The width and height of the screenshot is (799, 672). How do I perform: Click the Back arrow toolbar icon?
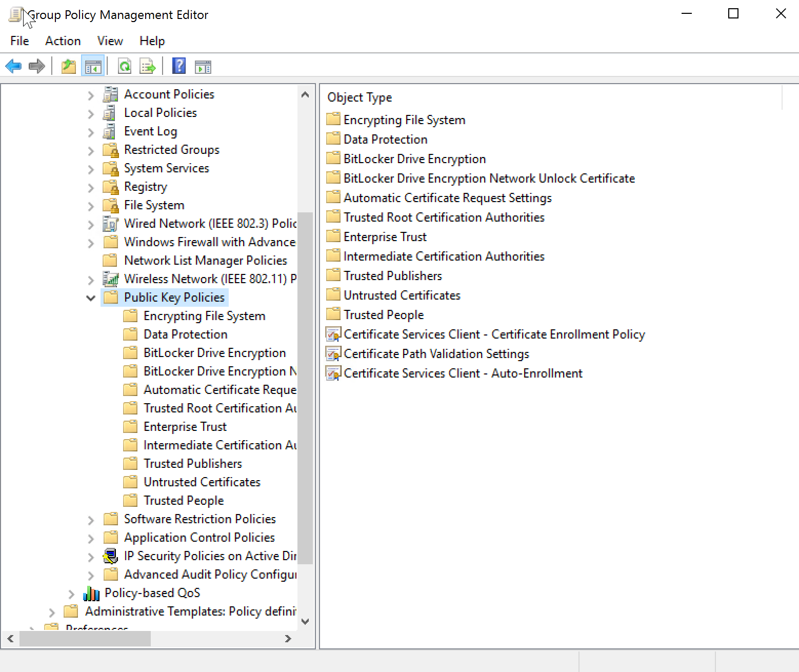click(13, 66)
